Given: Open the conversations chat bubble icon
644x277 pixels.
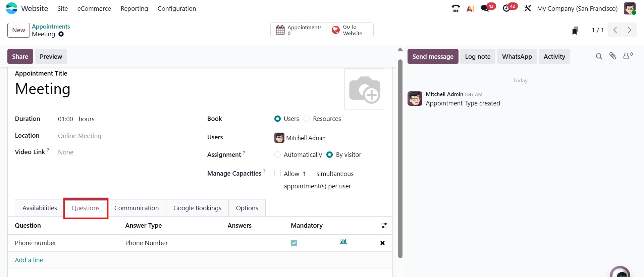Looking at the screenshot, I should (485, 8).
